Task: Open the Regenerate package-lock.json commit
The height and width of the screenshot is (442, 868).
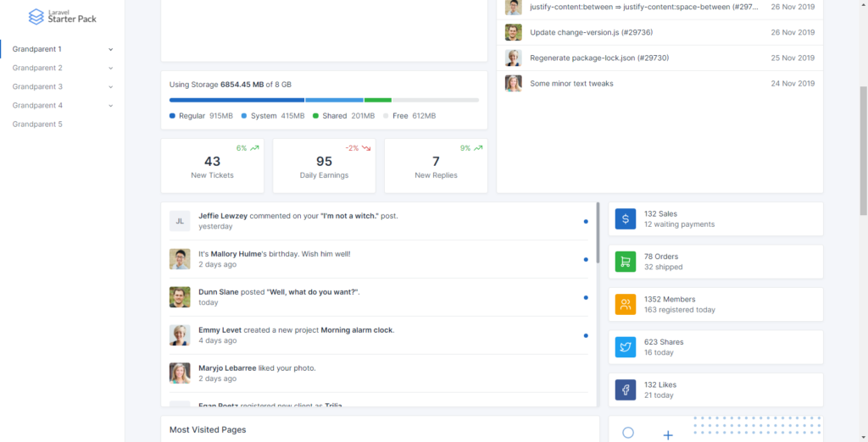Action: (x=599, y=58)
